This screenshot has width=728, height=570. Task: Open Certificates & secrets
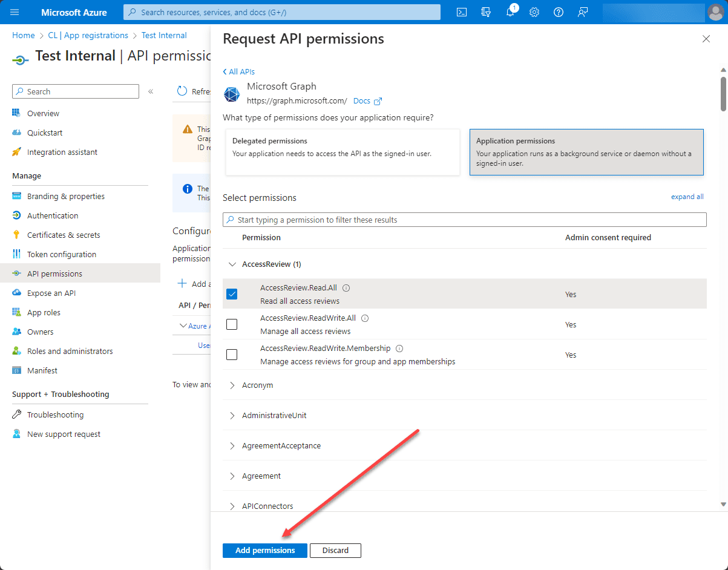64,235
